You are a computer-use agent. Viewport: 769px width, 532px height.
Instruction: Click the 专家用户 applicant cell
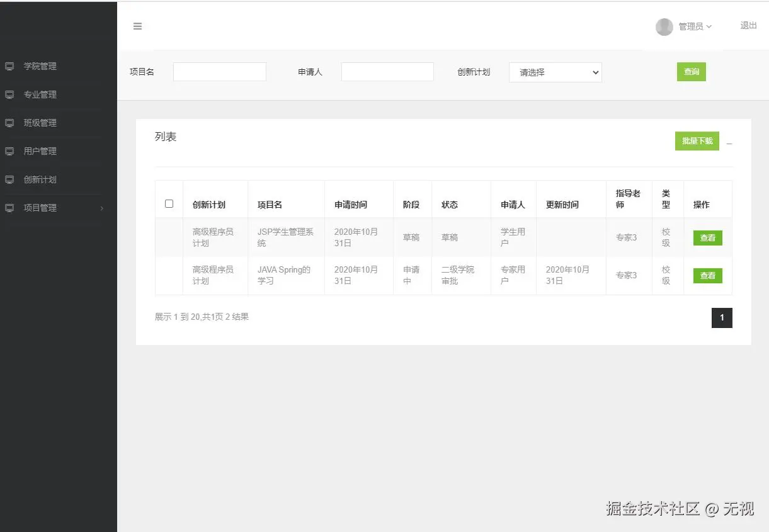[513, 275]
